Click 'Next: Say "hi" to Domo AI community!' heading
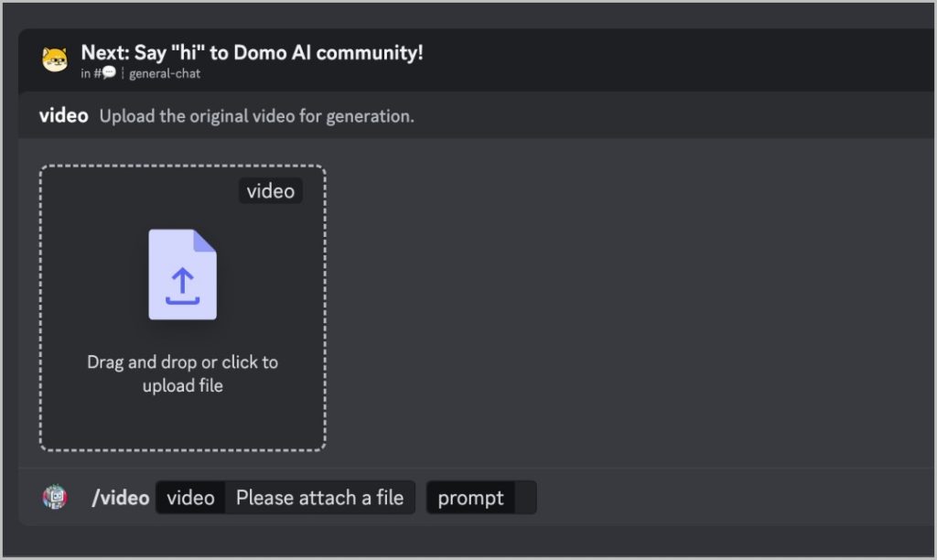The image size is (937, 560). (252, 52)
